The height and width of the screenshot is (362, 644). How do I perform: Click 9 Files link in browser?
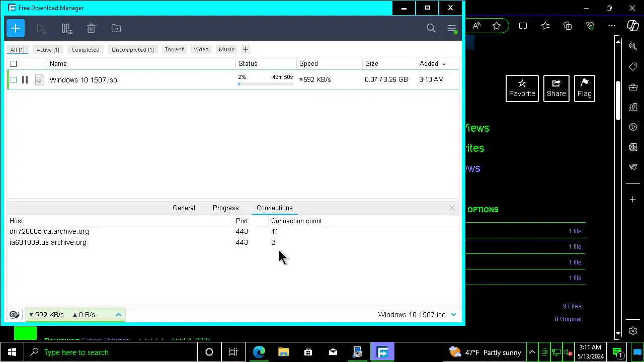tap(572, 306)
